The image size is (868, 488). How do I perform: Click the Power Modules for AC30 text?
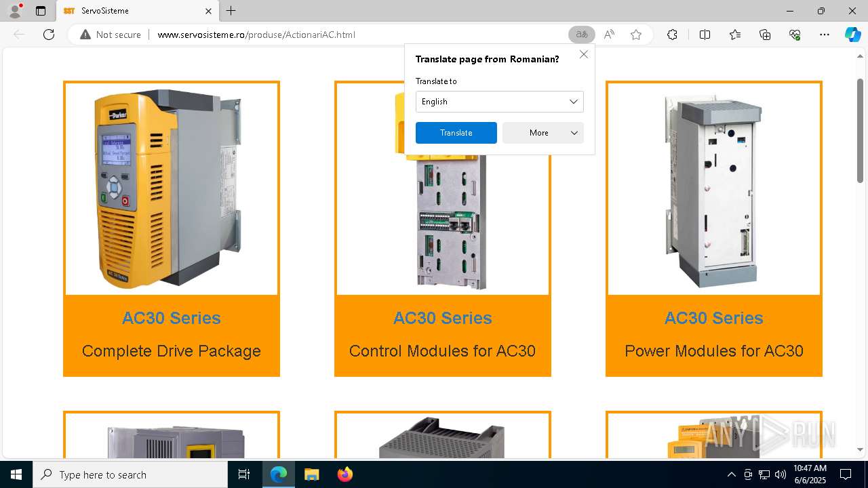click(x=714, y=351)
